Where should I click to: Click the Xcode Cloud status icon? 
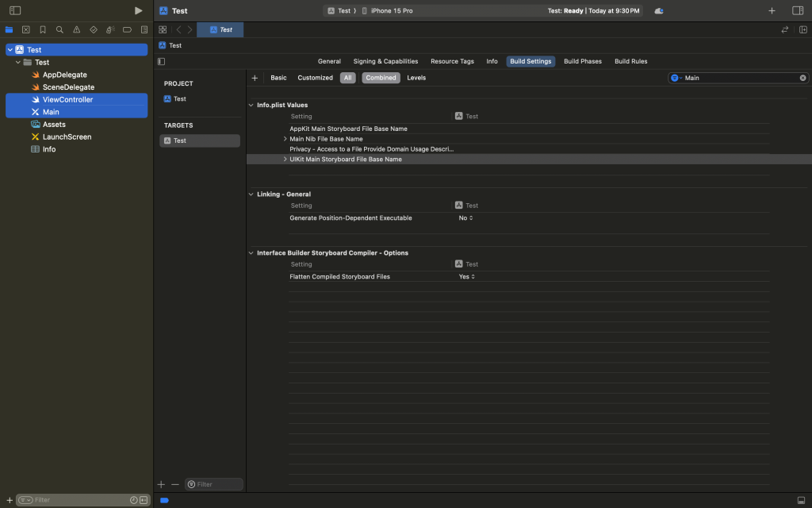(x=659, y=11)
